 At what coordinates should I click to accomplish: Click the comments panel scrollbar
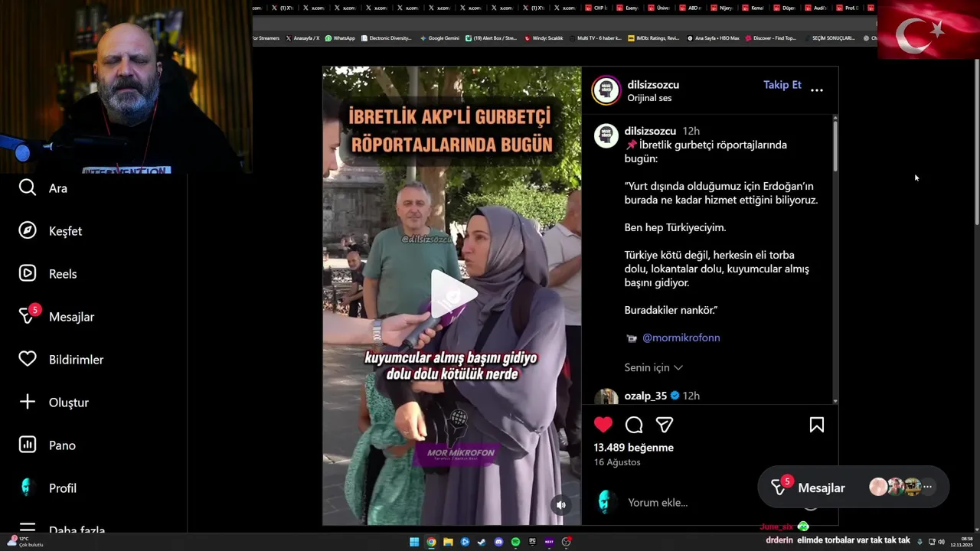click(x=835, y=145)
